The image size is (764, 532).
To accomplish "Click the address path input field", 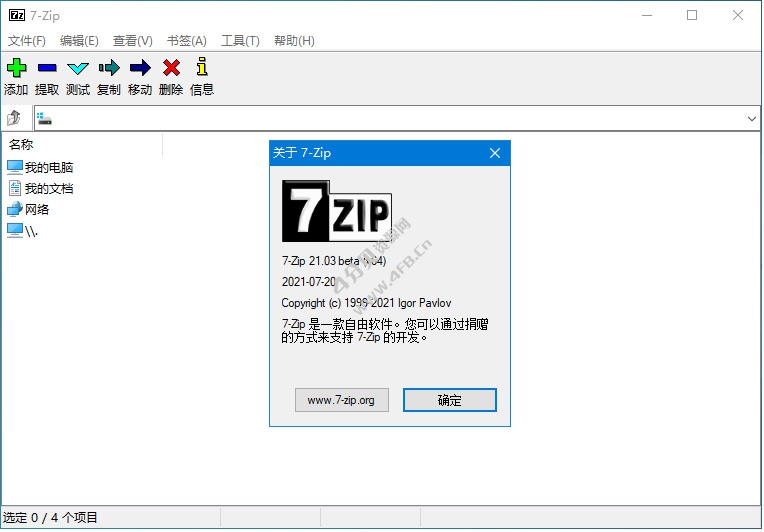I will (x=397, y=118).
